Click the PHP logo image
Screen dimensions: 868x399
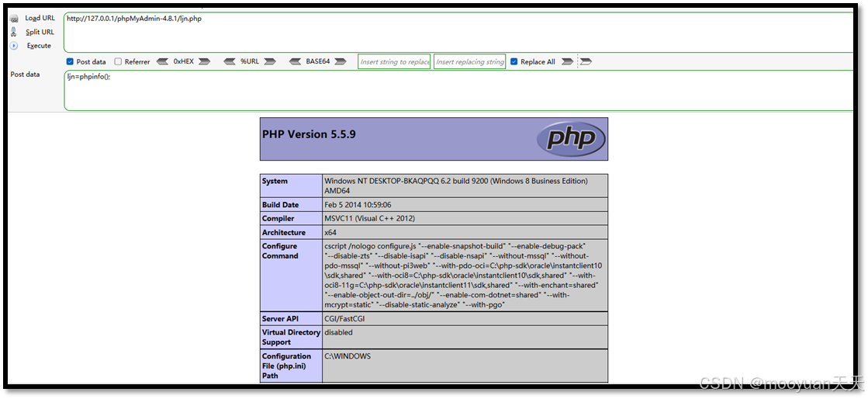(x=569, y=139)
